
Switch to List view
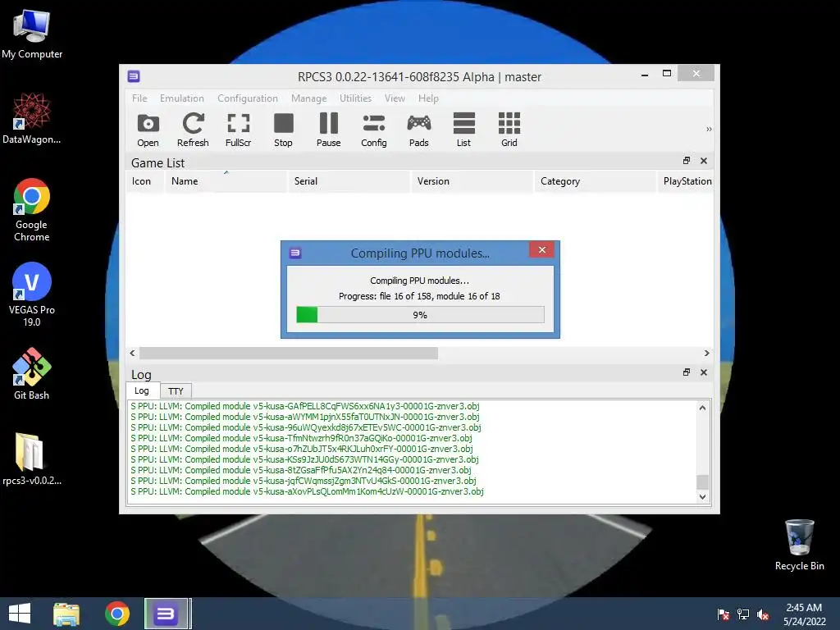coord(464,130)
